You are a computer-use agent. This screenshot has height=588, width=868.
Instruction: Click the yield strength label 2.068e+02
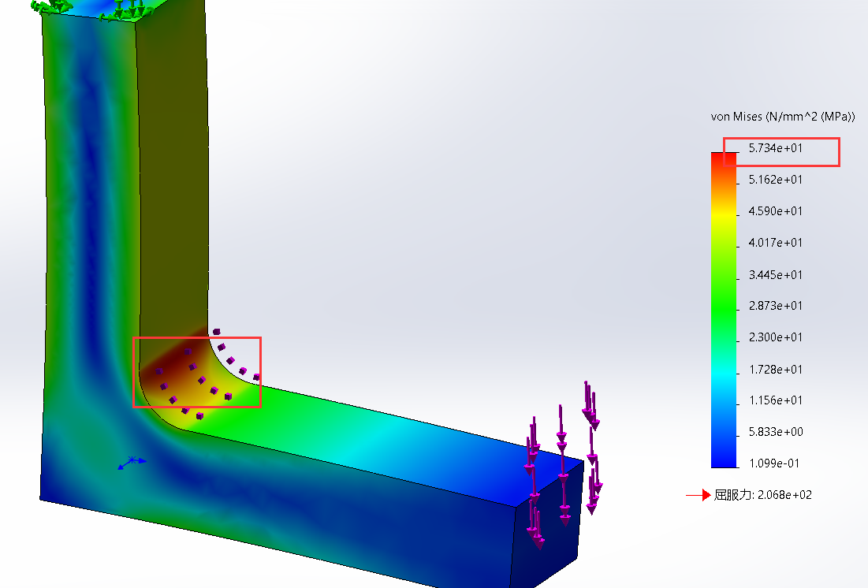click(x=763, y=496)
